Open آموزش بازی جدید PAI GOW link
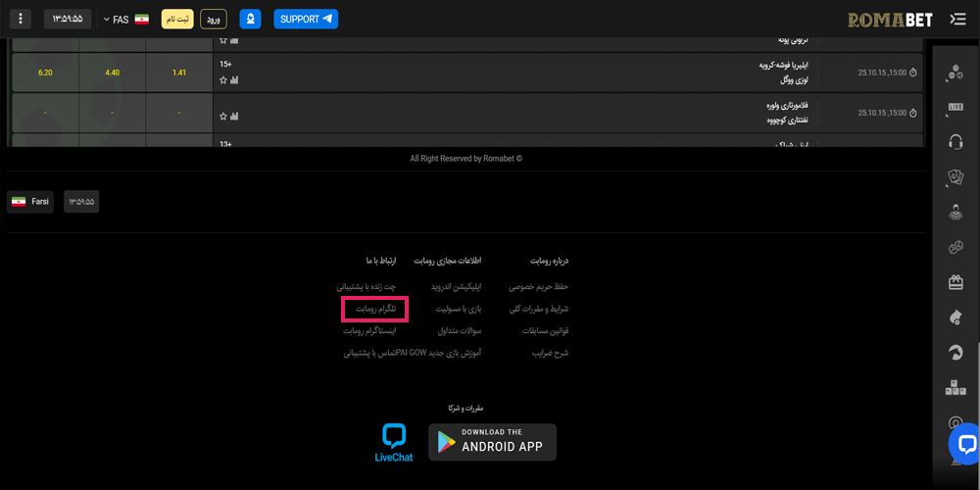 [x=438, y=353]
